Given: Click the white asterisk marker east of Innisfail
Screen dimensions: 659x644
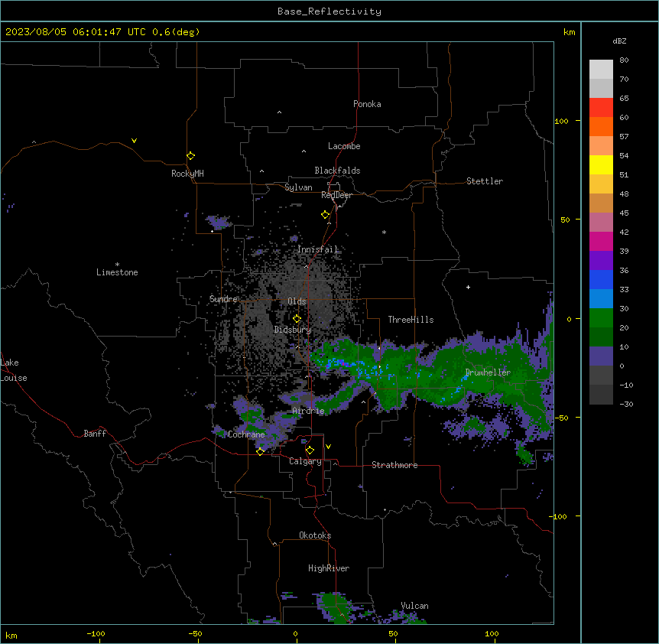Looking at the screenshot, I should point(384,232).
